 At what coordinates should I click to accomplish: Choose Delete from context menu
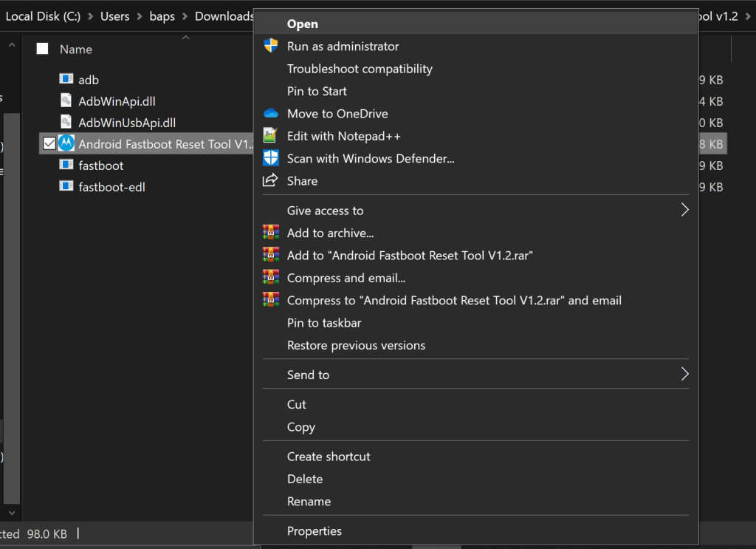click(476, 479)
